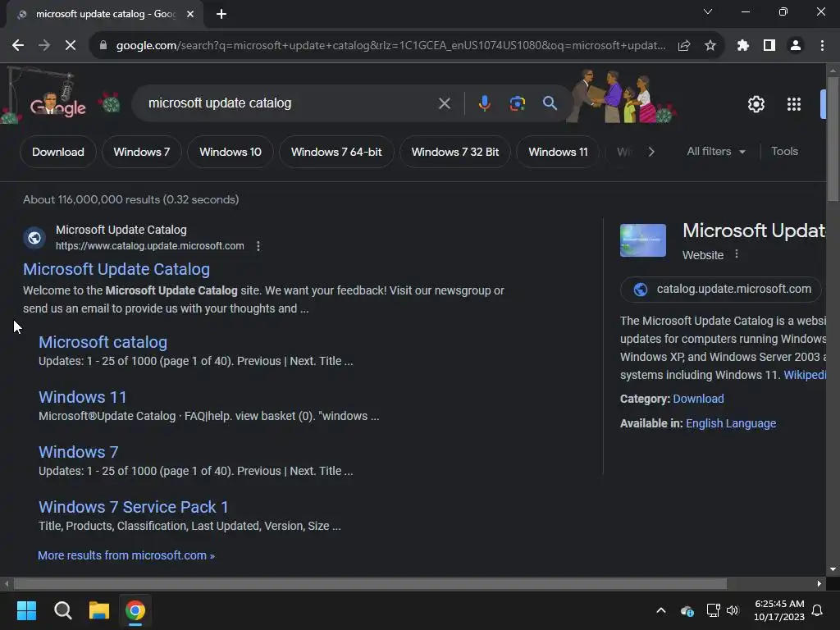The image size is (840, 630).
Task: Click the Download category link
Action: click(698, 399)
